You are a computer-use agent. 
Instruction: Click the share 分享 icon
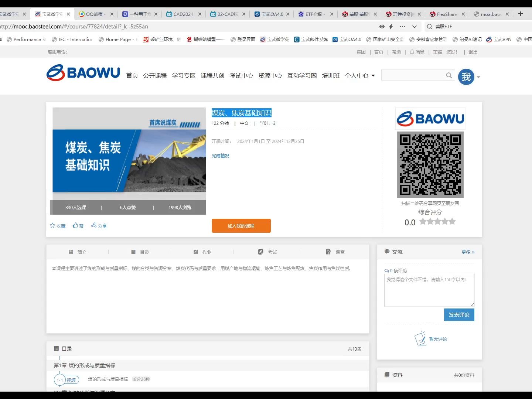pyautogui.click(x=94, y=225)
